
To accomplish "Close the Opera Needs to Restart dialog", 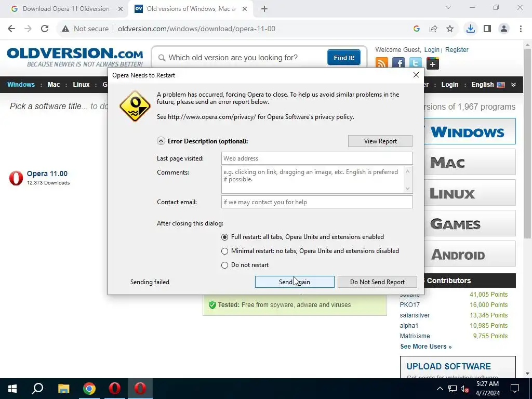I will tap(416, 75).
